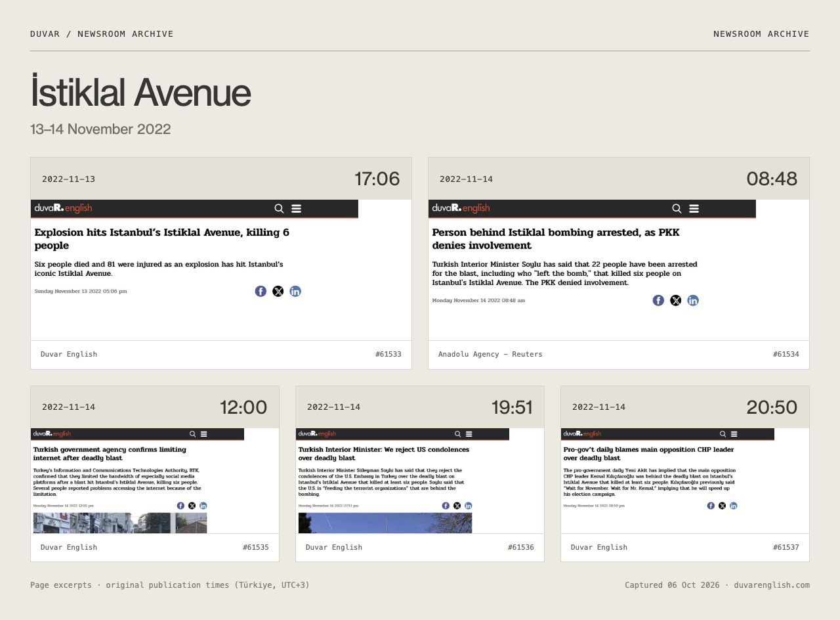Share the 'limiting internet after deadly blast' article on Facebook
This screenshot has width=840, height=620.
[x=180, y=506]
